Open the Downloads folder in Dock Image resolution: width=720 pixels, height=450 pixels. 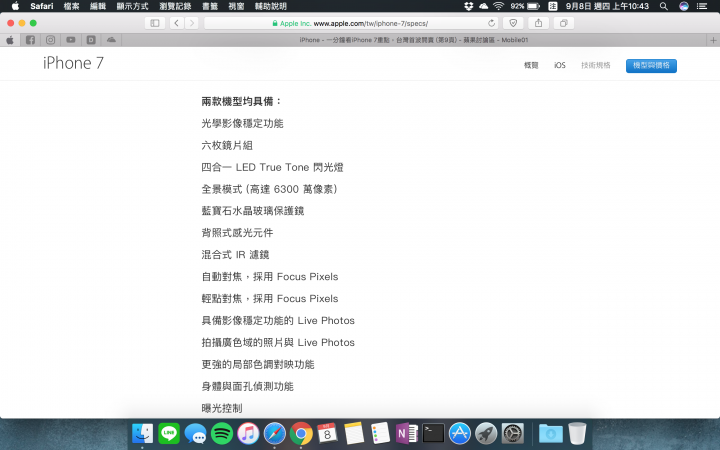click(x=551, y=433)
